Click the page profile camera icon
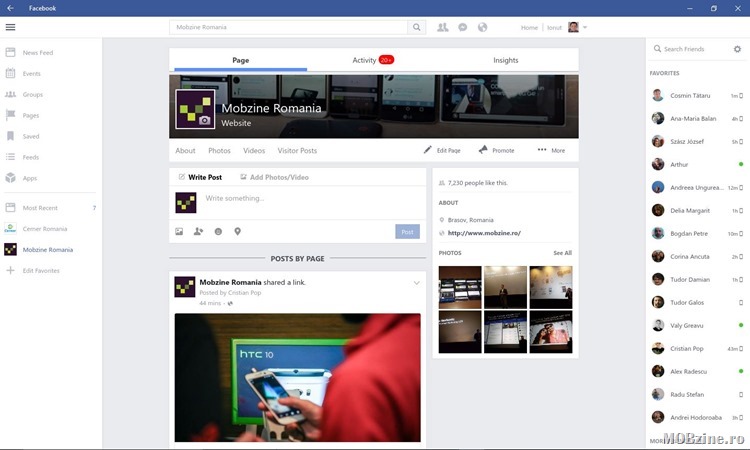Viewport: 750px width, 450px height. pos(205,120)
